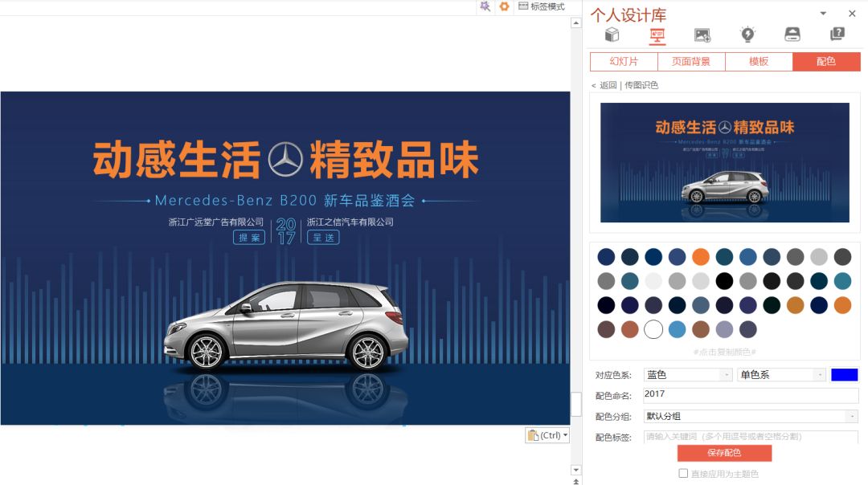Open the panel options arrow beside 个人设计库
This screenshot has width=868, height=485.
[823, 14]
